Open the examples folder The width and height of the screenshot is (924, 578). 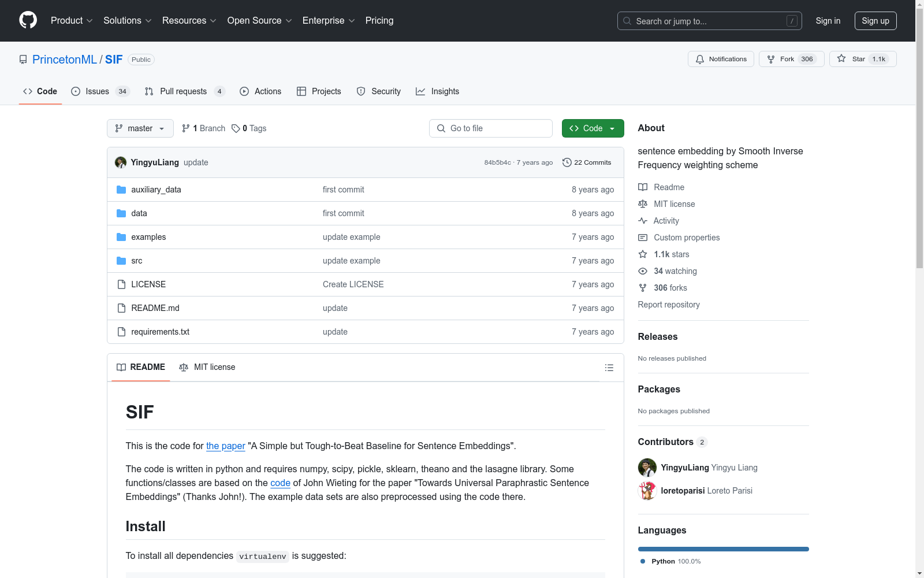[148, 237]
